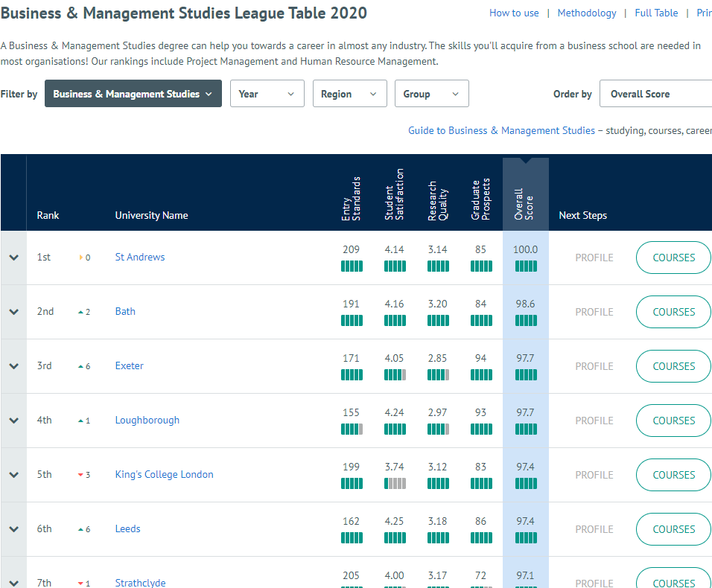Open the Order by Overall Score dropdown

655,94
